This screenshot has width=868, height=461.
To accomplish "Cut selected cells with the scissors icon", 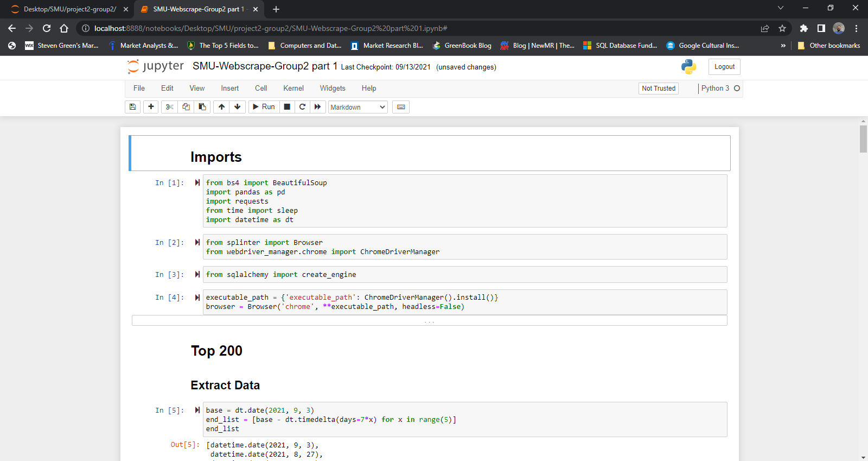I will 169,107.
